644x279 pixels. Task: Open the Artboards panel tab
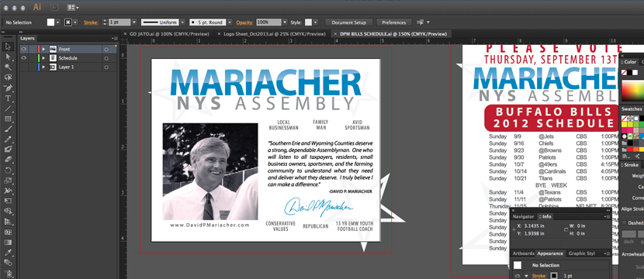pos(523,253)
